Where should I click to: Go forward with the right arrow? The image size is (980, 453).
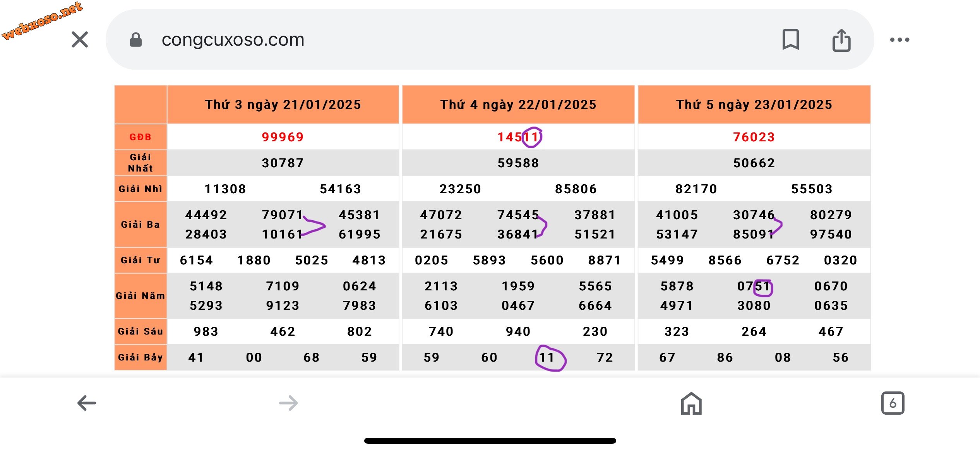[x=288, y=403]
